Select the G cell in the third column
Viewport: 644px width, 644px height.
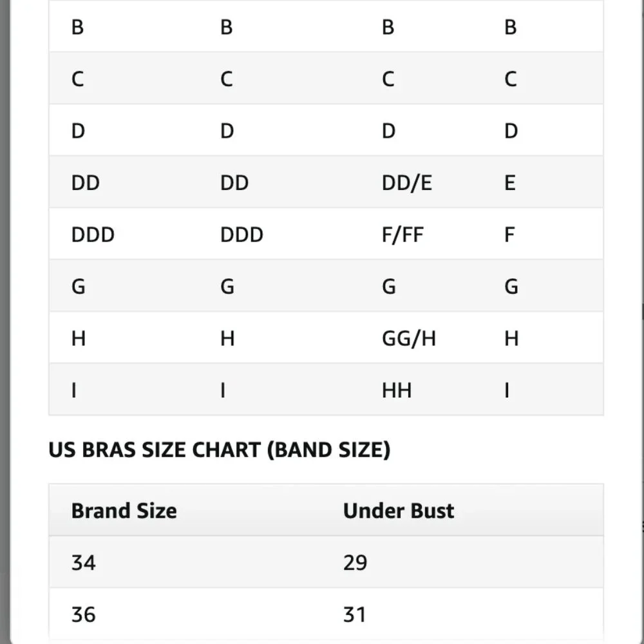pyautogui.click(x=389, y=287)
